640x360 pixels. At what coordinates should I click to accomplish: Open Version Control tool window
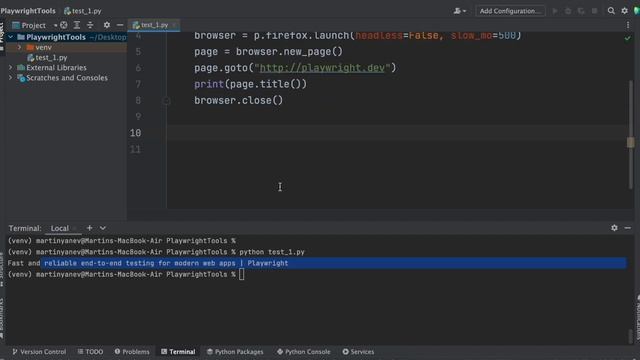pos(39,351)
